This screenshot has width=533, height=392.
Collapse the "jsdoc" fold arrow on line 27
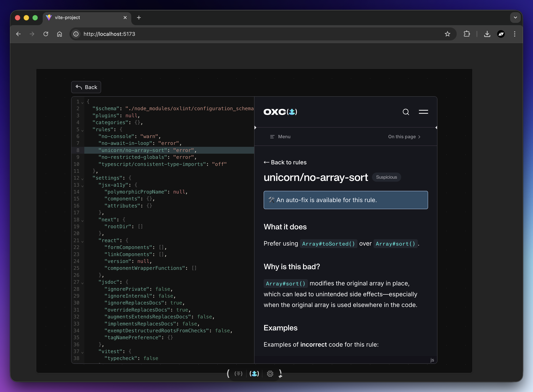point(82,283)
